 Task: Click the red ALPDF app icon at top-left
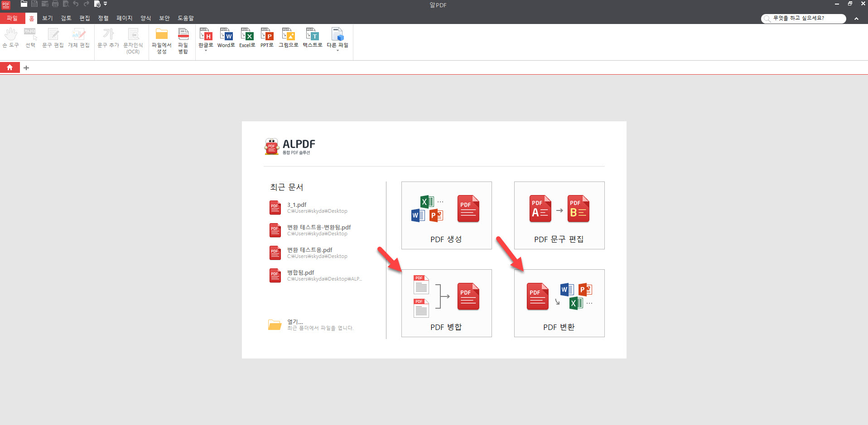tap(6, 5)
